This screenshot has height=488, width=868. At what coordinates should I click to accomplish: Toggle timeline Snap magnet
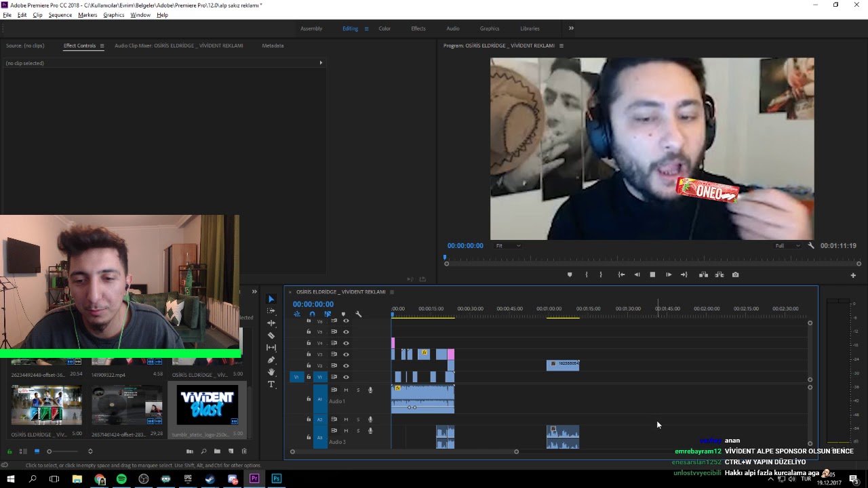[x=312, y=314]
